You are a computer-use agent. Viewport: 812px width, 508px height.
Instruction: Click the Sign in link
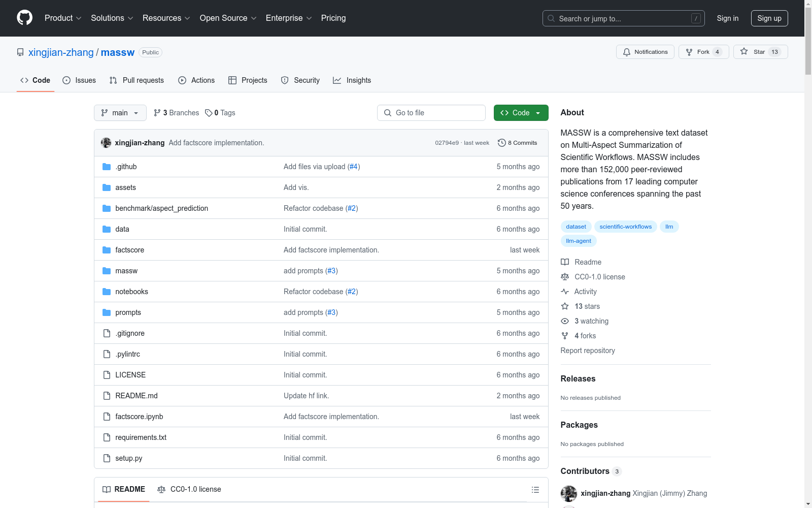[x=728, y=18]
